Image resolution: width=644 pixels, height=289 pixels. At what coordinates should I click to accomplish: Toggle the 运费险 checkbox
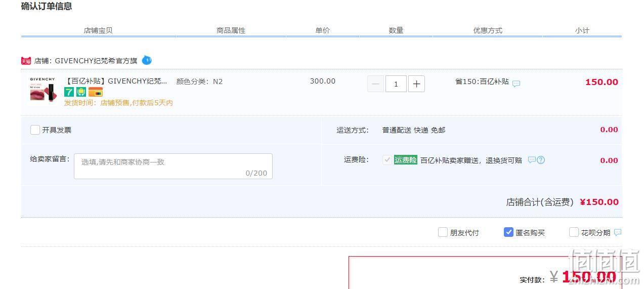pyautogui.click(x=387, y=160)
